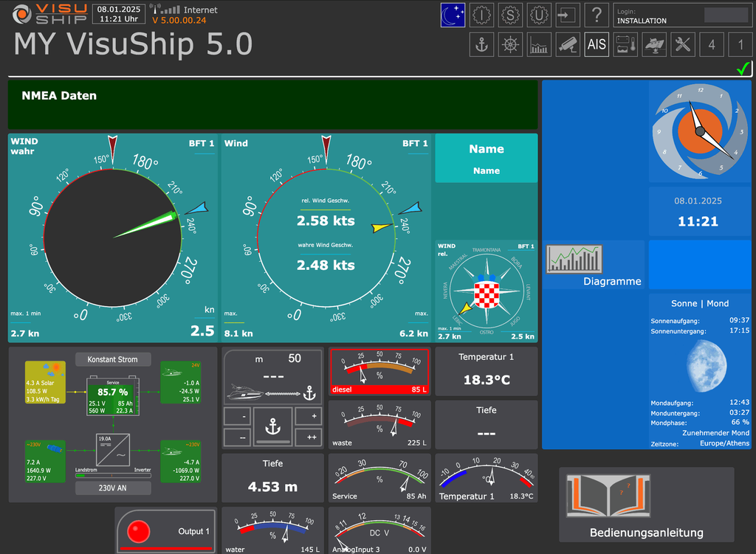The height and width of the screenshot is (554, 756).
Task: Click the empty Tiefe --- tile
Action: click(487, 424)
